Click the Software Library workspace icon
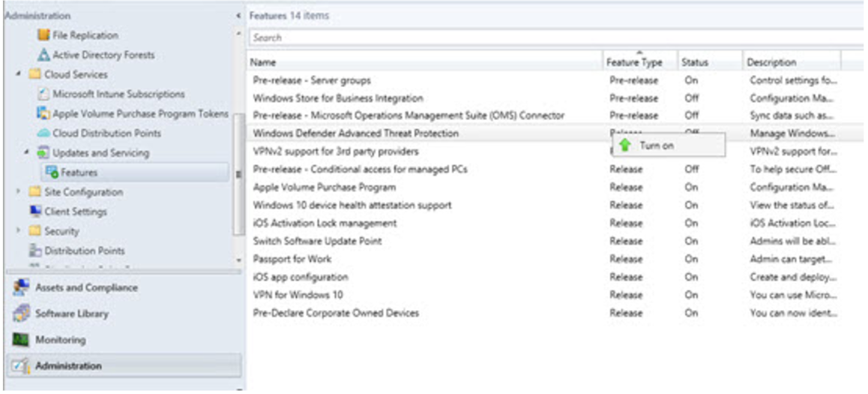The height and width of the screenshot is (394, 868). pyautogui.click(x=21, y=314)
